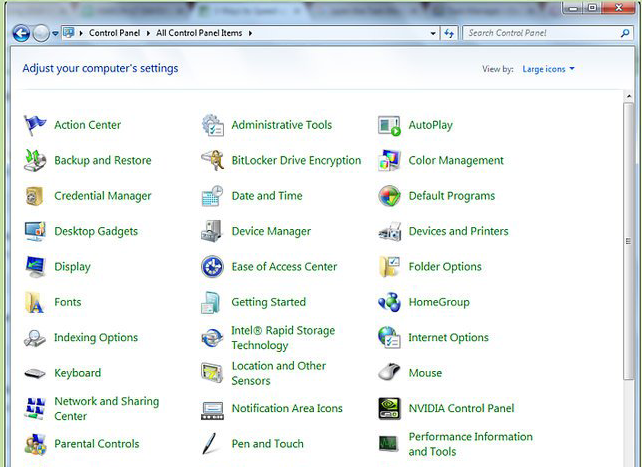This screenshot has width=642, height=467.
Task: Open the Folder Options icon
Action: coord(389,266)
